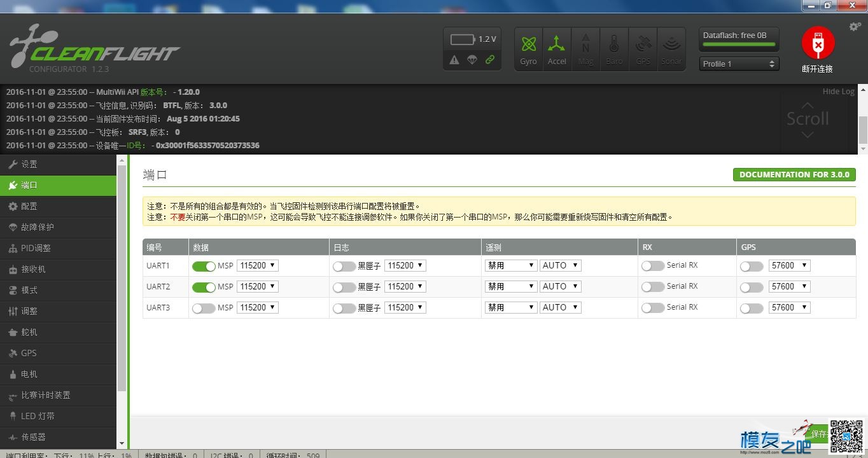Open the options gear at top right
This screenshot has height=458, width=868.
855,27
